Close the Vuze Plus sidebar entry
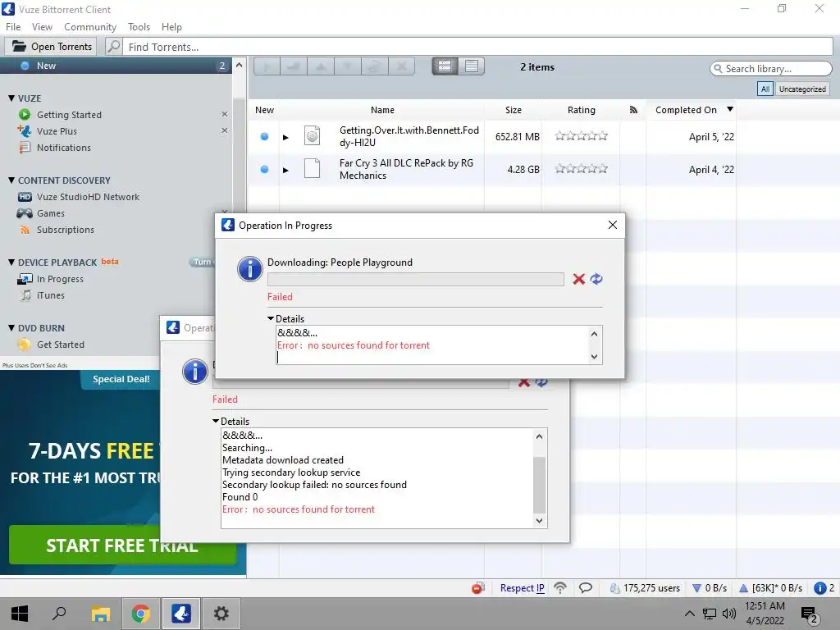This screenshot has height=630, width=840. [225, 130]
